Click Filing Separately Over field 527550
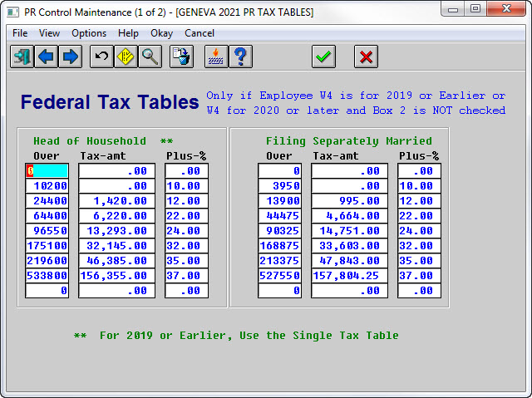The width and height of the screenshot is (532, 398). click(x=279, y=275)
